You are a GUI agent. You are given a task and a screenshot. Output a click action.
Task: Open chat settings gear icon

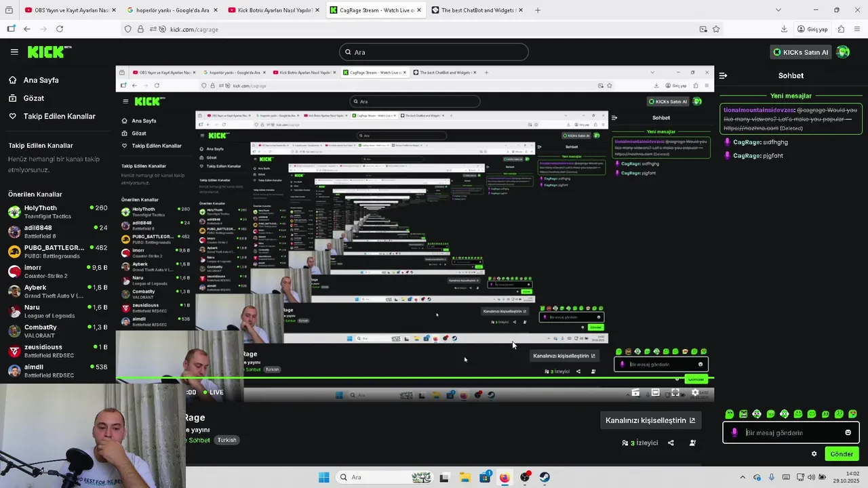click(x=814, y=454)
